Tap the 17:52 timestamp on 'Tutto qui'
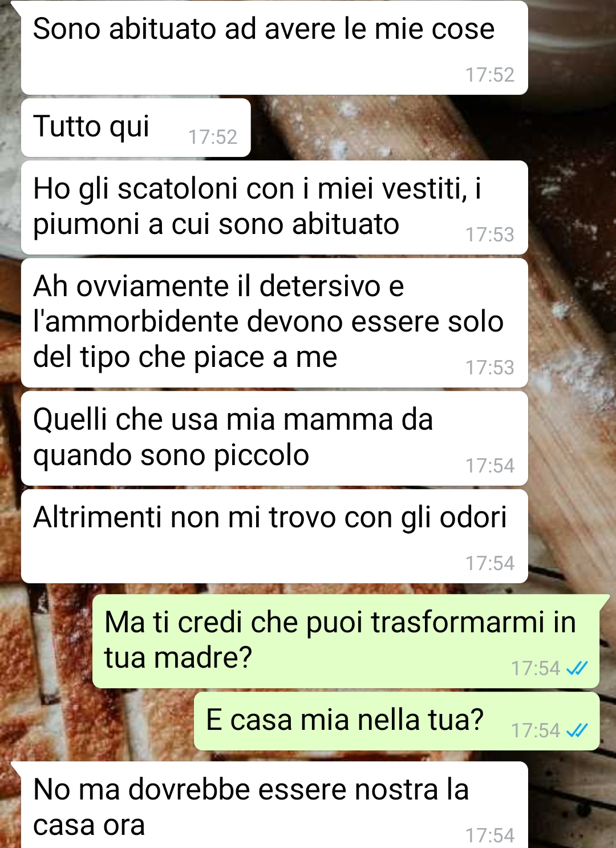 pyautogui.click(x=213, y=137)
